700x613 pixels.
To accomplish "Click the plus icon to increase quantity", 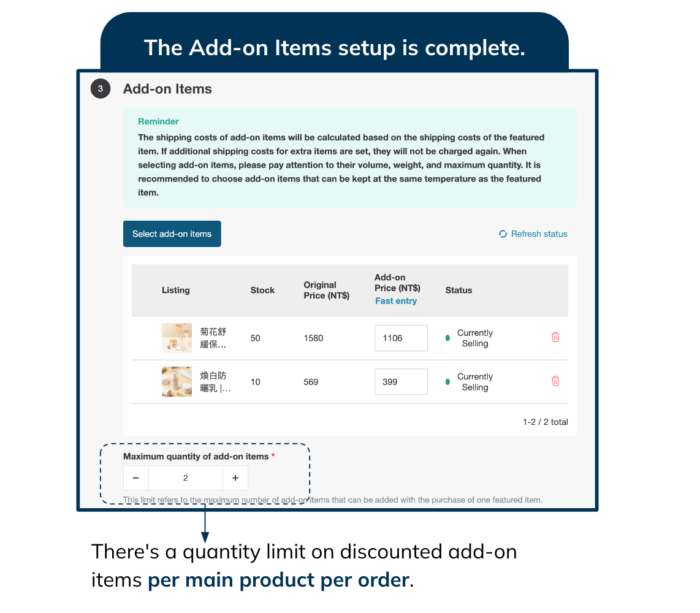I will (x=235, y=478).
